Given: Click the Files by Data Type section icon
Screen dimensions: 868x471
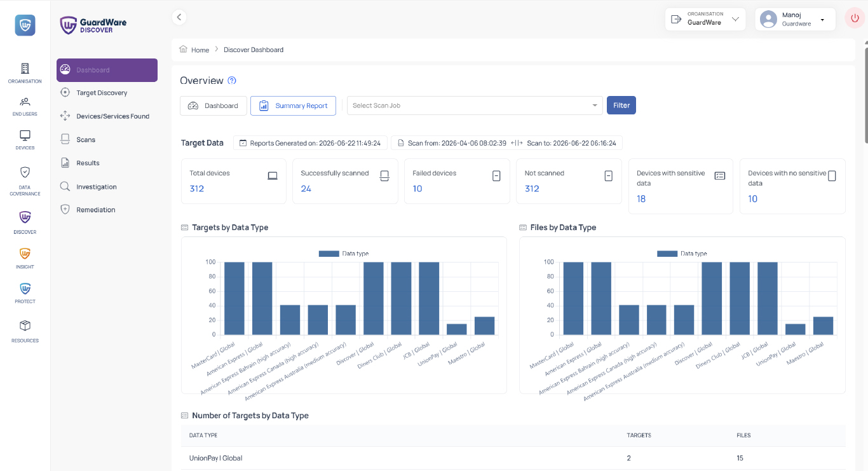Looking at the screenshot, I should [523, 228].
